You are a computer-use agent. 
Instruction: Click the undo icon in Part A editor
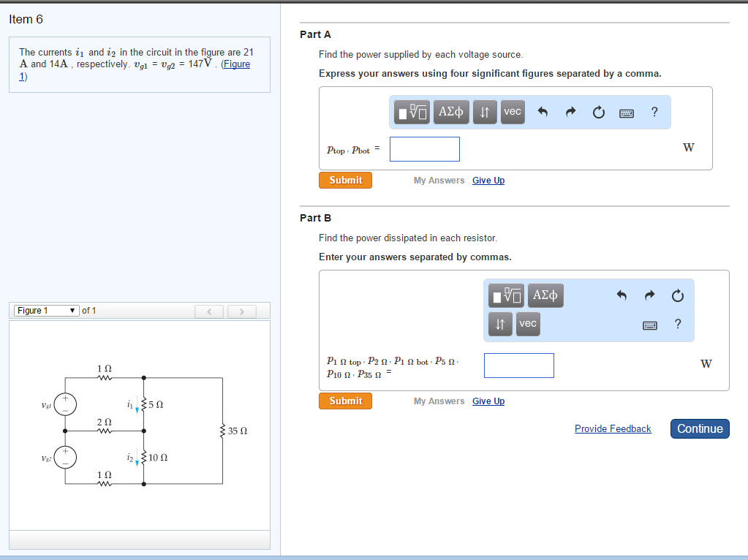(x=543, y=111)
